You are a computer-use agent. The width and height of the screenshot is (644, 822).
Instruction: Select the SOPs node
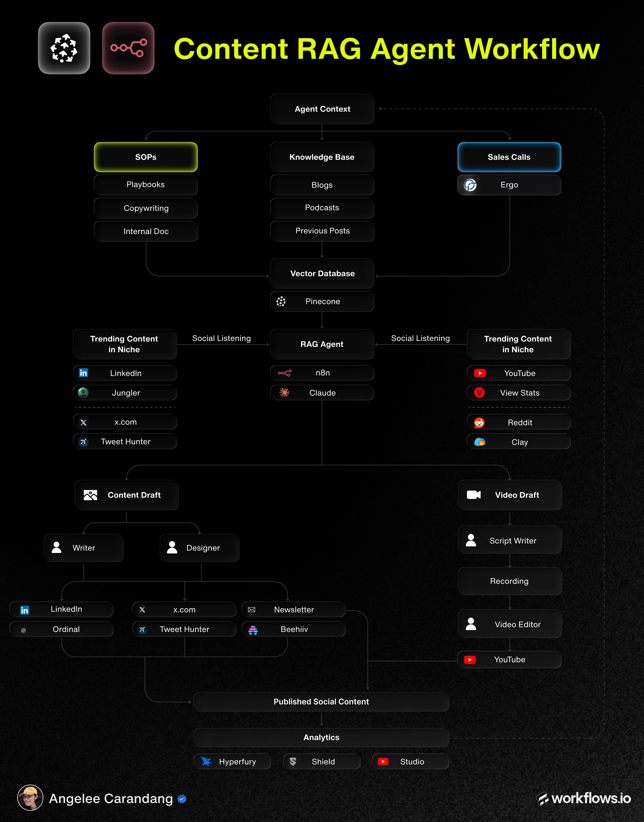(x=146, y=157)
